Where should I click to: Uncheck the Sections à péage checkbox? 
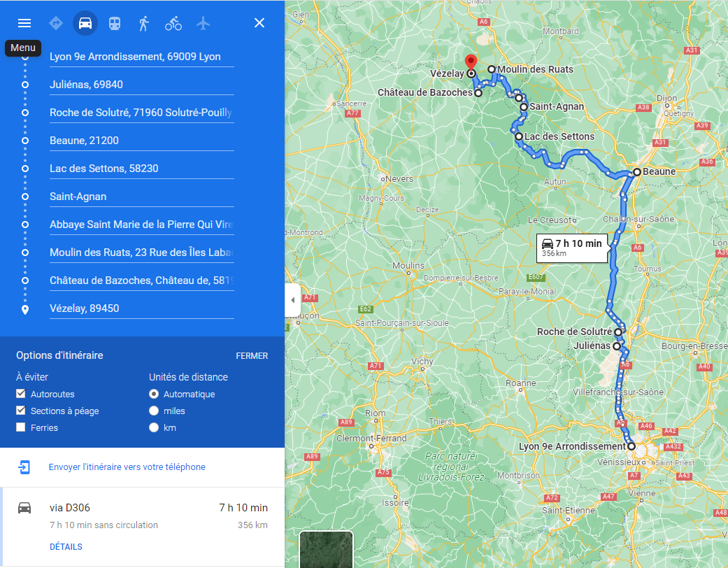[20, 410]
